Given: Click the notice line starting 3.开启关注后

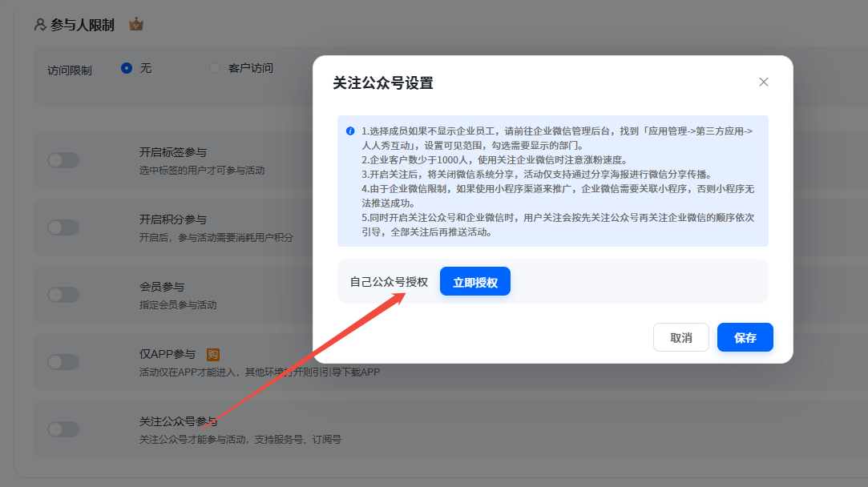Looking at the screenshot, I should click(x=537, y=175).
